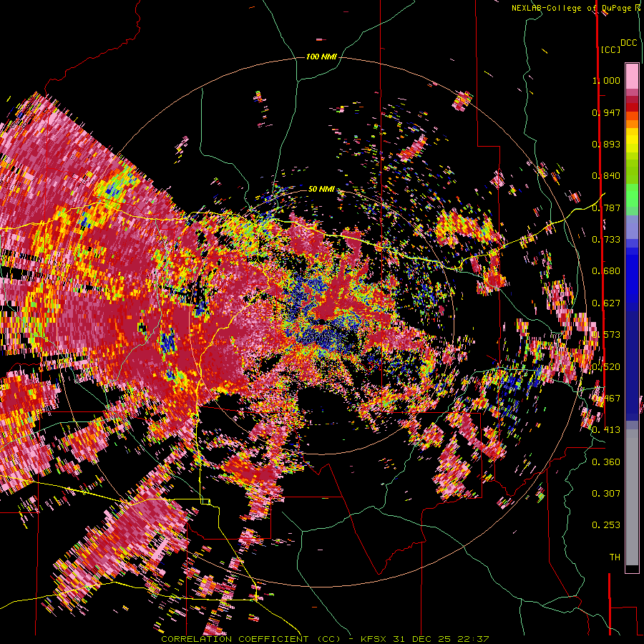
Task: Click the 0.787 legend value
Action: 606,208
